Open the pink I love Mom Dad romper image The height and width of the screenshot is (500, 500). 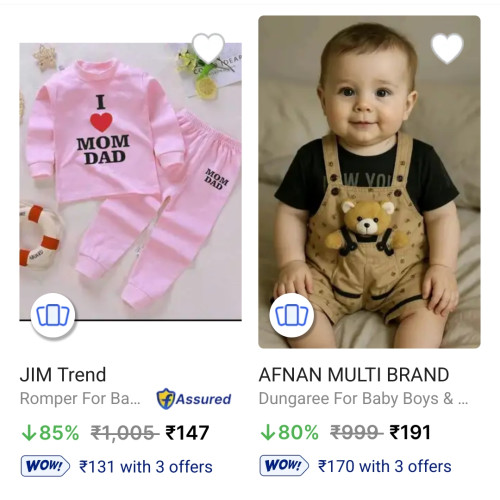point(130,182)
